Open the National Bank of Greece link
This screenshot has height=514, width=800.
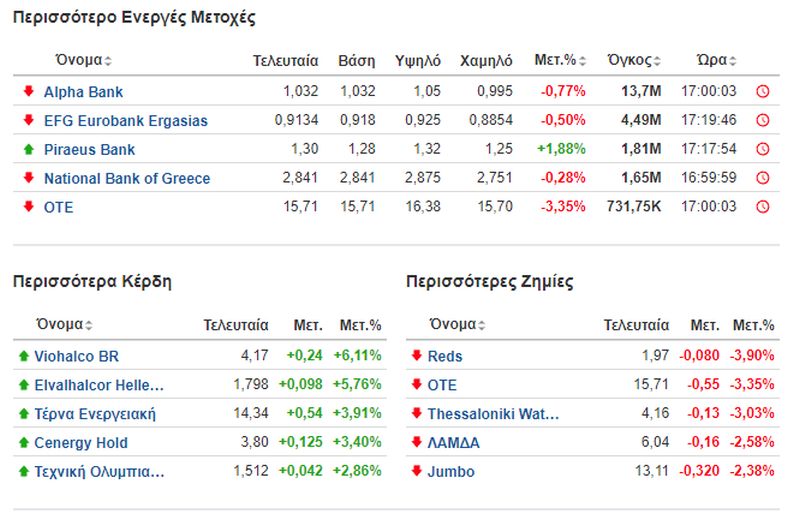(x=127, y=179)
